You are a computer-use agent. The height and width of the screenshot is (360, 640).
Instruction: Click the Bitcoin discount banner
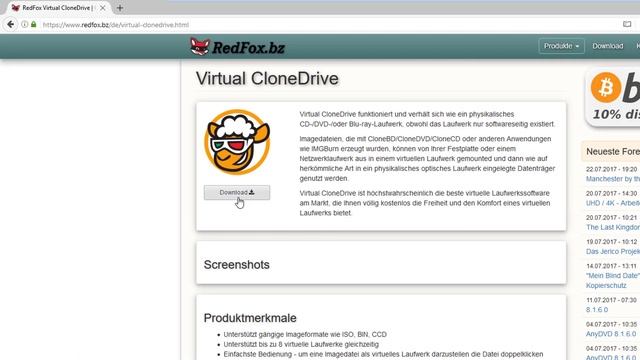coord(613,97)
